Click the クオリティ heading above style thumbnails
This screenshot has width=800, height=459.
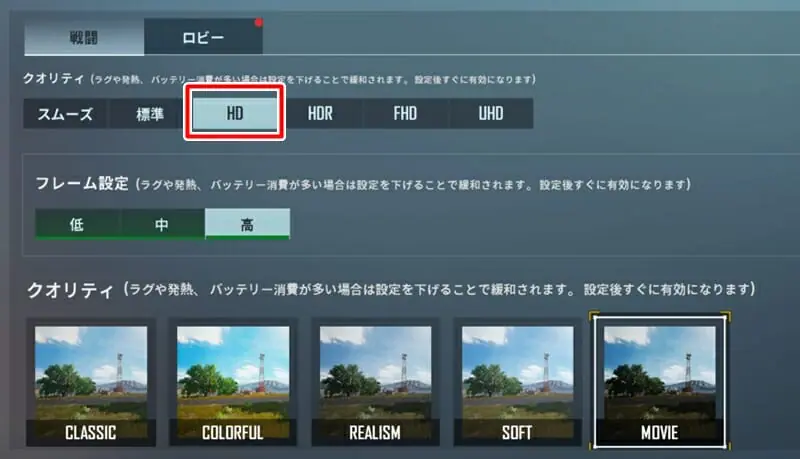click(70, 290)
